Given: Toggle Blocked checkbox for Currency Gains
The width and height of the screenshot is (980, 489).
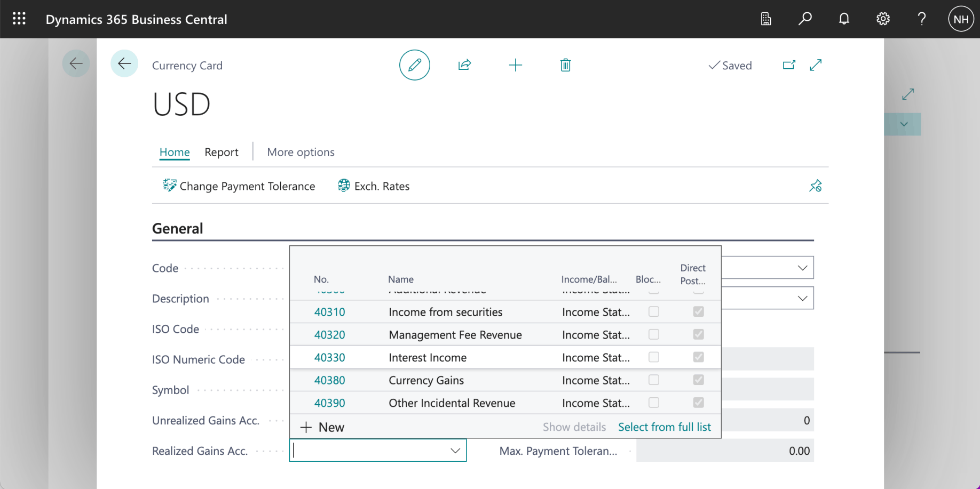Looking at the screenshot, I should click(x=653, y=380).
